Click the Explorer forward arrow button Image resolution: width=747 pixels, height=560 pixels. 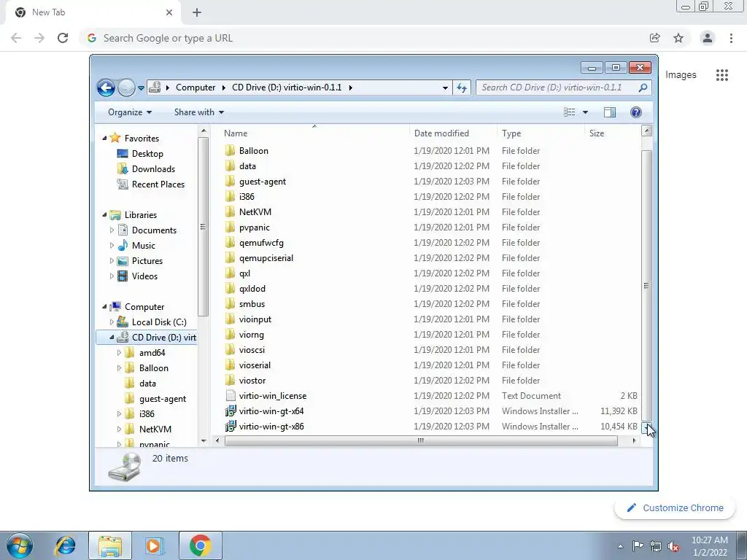(x=126, y=87)
